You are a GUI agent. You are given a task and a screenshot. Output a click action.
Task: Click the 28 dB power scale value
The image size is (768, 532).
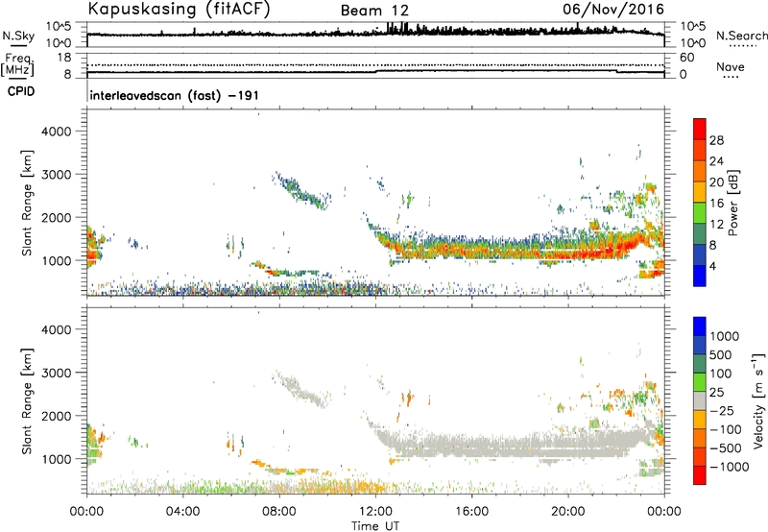[x=716, y=140]
